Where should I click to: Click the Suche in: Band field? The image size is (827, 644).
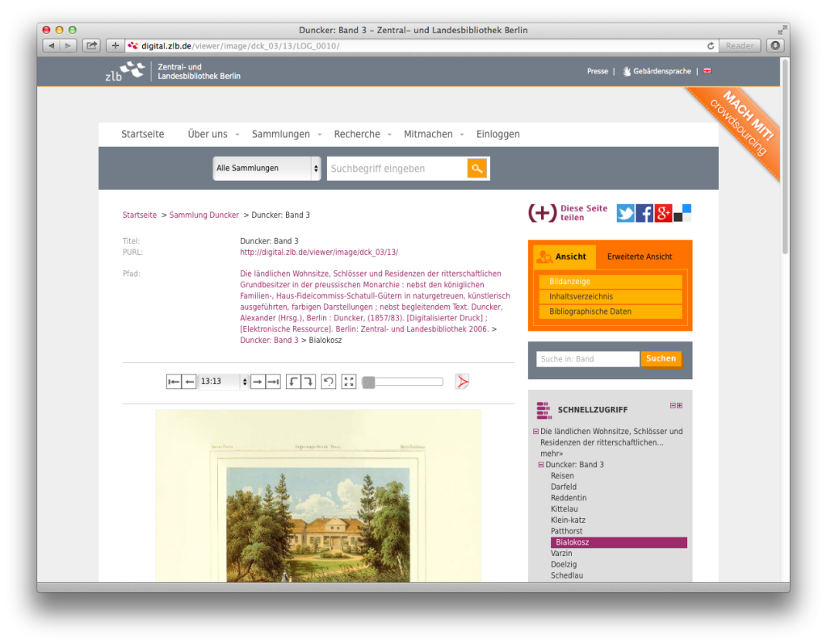pos(588,359)
